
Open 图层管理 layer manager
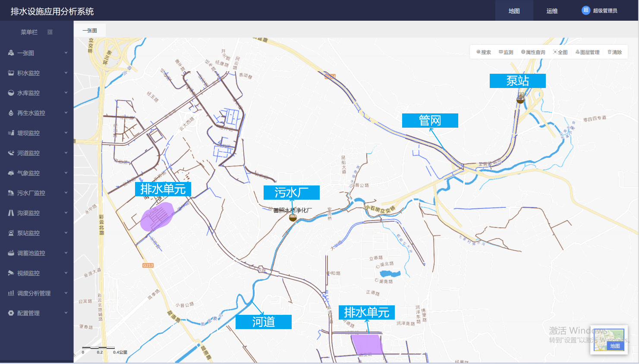click(588, 52)
